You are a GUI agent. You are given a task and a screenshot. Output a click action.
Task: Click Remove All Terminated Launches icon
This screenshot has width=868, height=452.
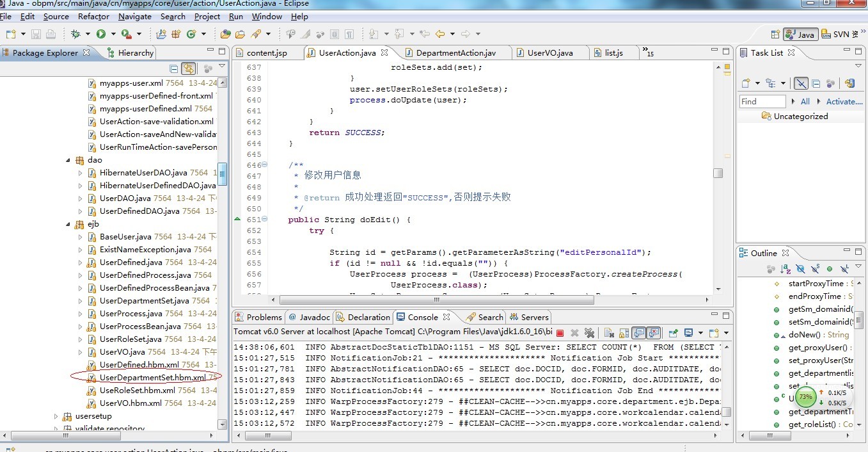pyautogui.click(x=590, y=333)
